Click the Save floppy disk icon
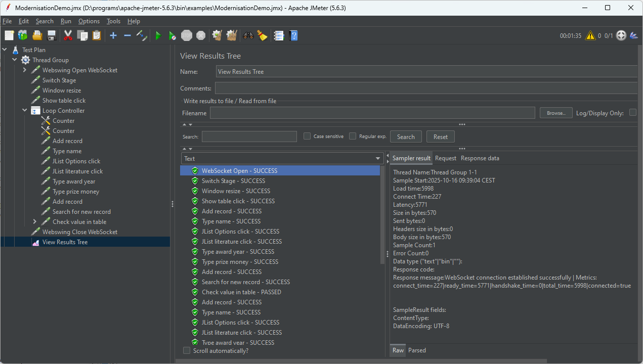 pos(51,35)
